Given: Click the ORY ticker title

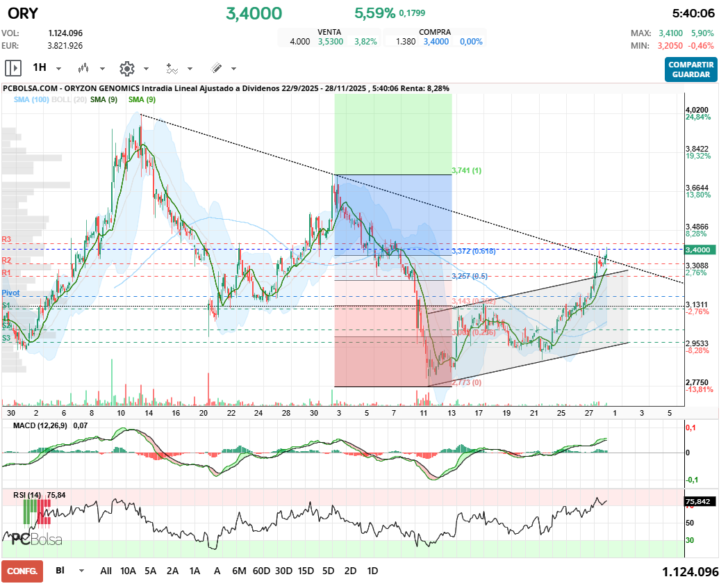Looking at the screenshot, I should pyautogui.click(x=22, y=13).
